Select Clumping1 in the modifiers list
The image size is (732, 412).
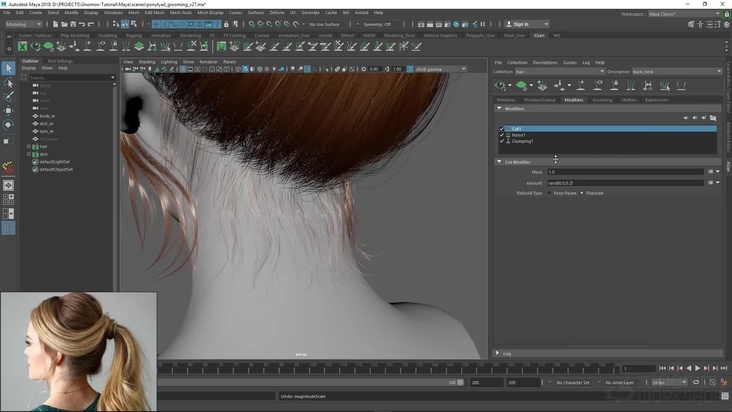click(523, 141)
